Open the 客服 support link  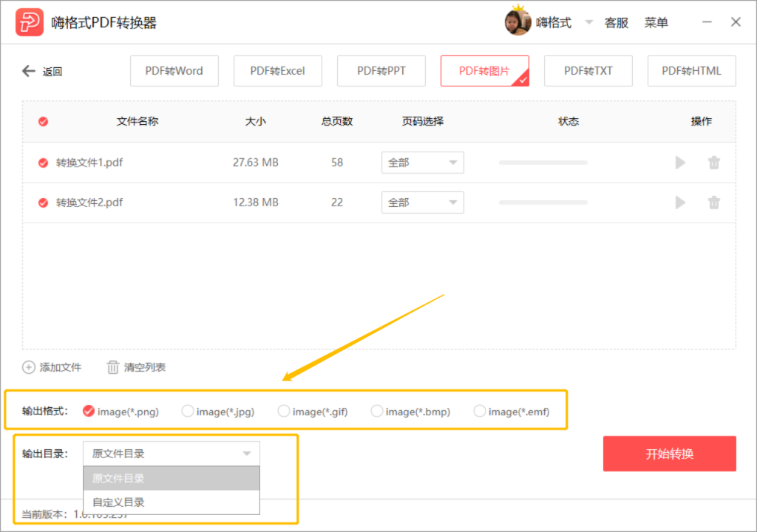(x=617, y=23)
